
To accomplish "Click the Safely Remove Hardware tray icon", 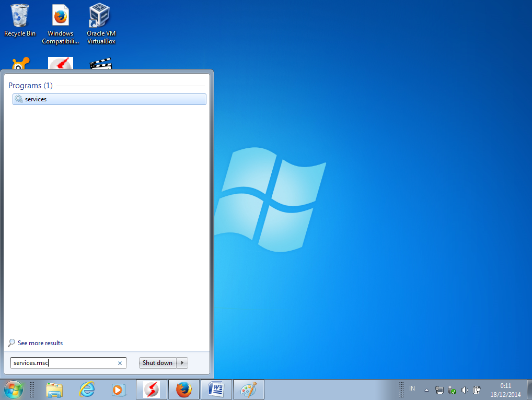I will pos(452,390).
